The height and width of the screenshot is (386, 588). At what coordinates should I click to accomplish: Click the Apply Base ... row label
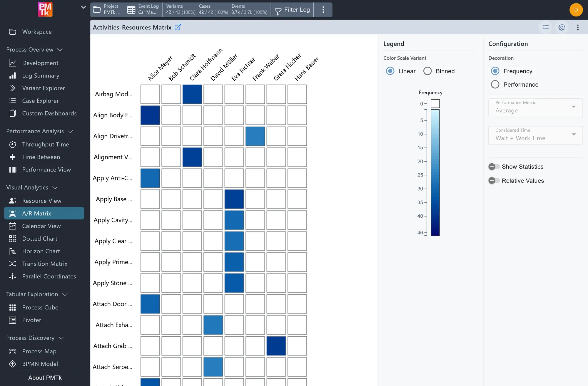[114, 199]
